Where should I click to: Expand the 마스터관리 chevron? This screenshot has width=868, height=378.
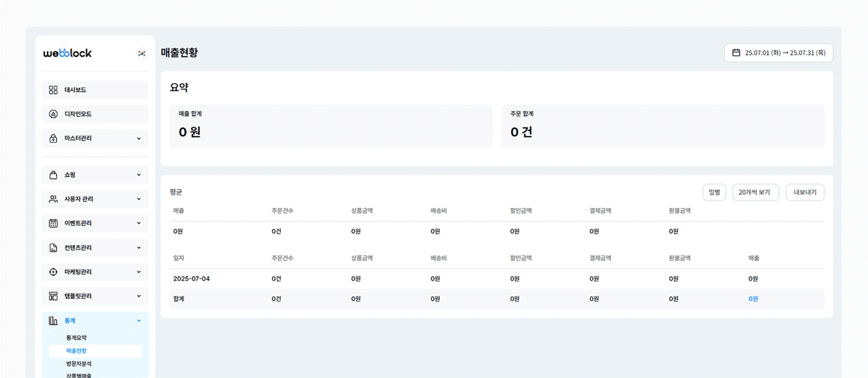point(139,139)
